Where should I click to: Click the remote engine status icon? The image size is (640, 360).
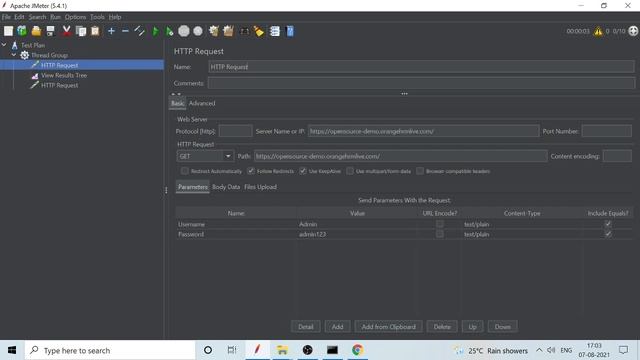tap(633, 31)
